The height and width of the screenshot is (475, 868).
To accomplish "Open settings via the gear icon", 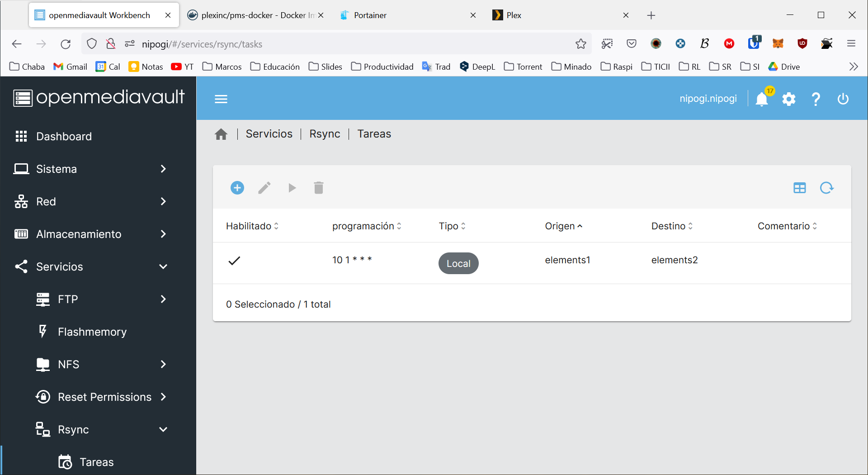I will [x=788, y=99].
